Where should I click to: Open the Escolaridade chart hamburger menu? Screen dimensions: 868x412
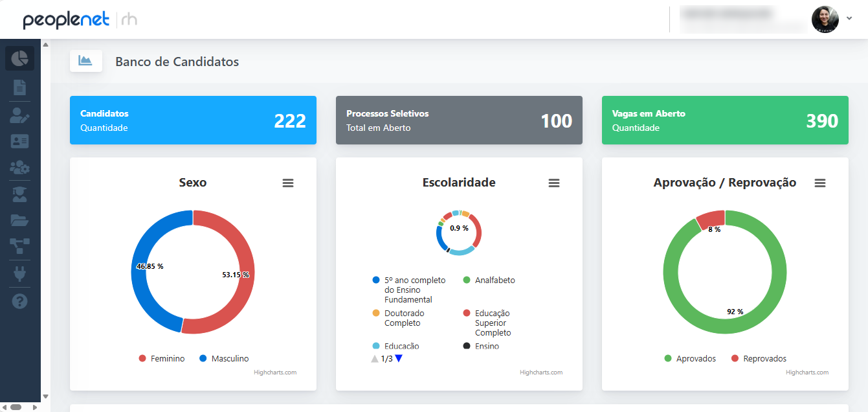pyautogui.click(x=554, y=183)
